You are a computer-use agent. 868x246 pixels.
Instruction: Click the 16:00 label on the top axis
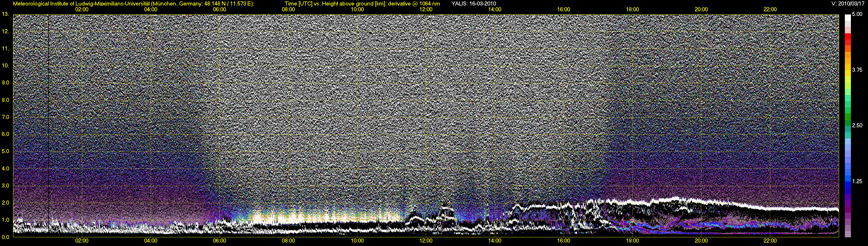pos(564,10)
